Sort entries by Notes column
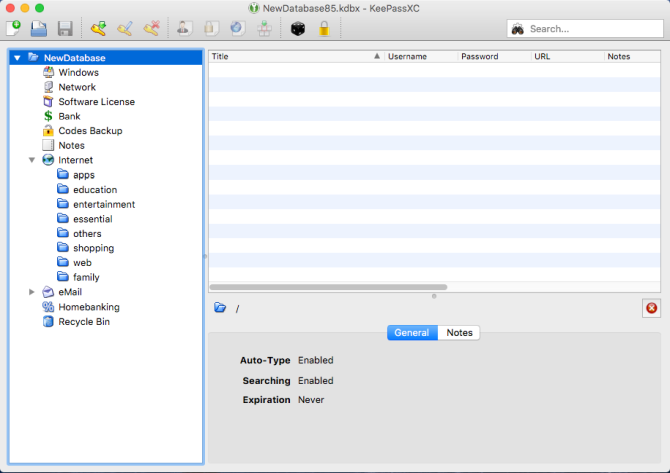The height and width of the screenshot is (473, 670). [x=632, y=56]
